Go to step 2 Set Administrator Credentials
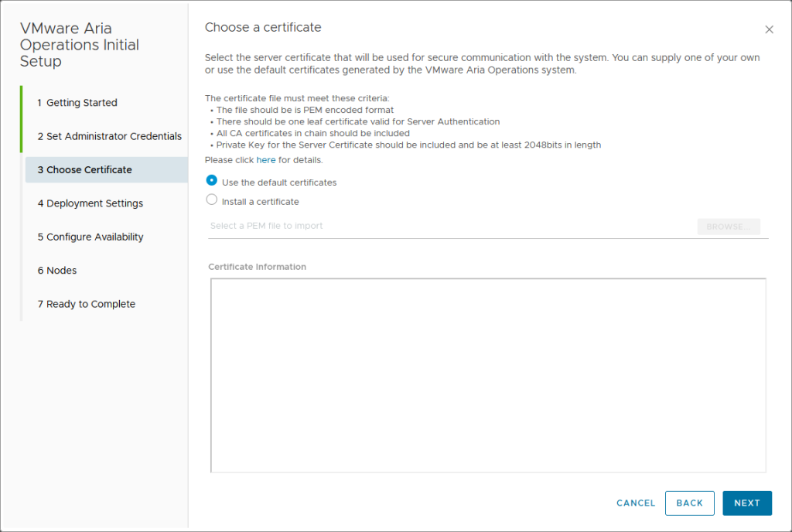The image size is (792, 532). point(109,136)
